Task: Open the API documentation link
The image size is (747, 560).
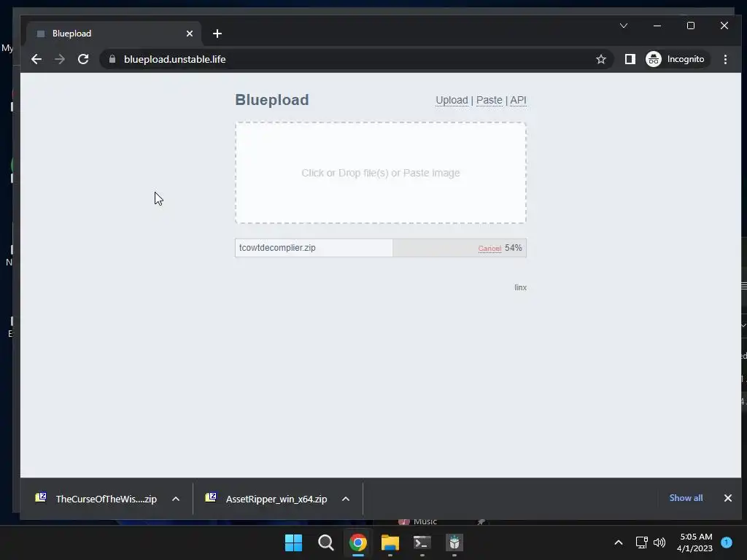Action: click(x=519, y=100)
